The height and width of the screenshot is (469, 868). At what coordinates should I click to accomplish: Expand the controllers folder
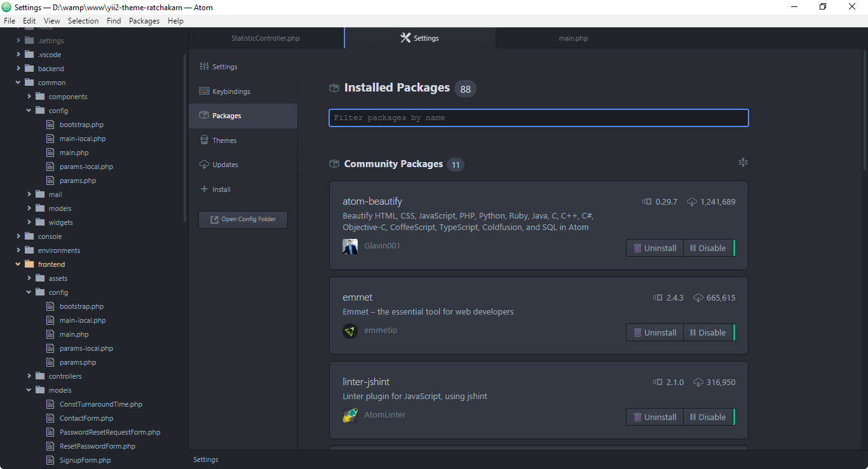(29, 376)
